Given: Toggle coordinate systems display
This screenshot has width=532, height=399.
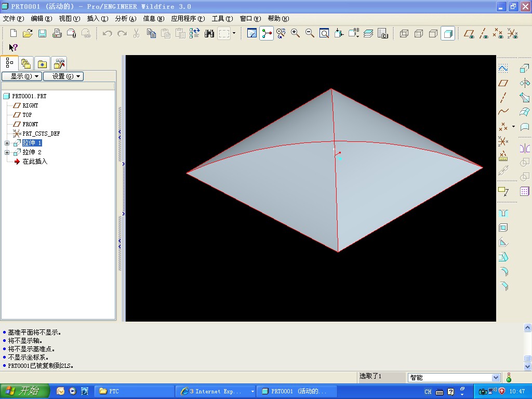Looking at the screenshot, I should pos(513,33).
